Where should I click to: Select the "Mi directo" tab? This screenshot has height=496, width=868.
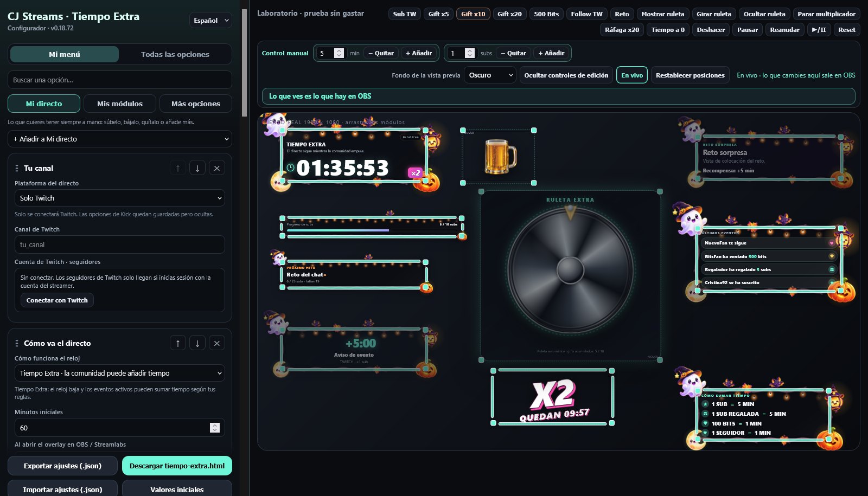pyautogui.click(x=44, y=104)
